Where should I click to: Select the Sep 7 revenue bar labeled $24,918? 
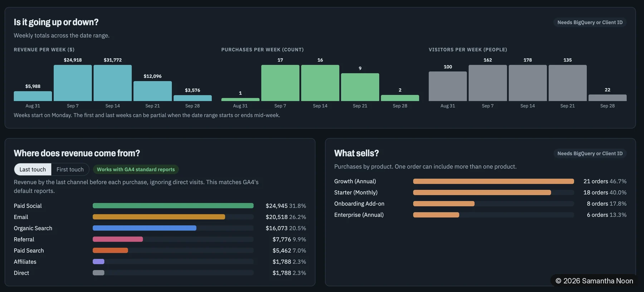(x=73, y=83)
